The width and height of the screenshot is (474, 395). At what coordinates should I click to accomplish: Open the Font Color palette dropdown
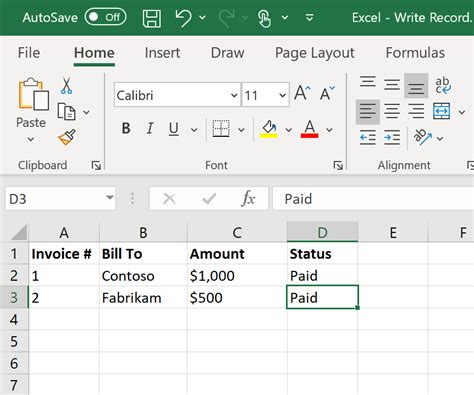(x=329, y=130)
